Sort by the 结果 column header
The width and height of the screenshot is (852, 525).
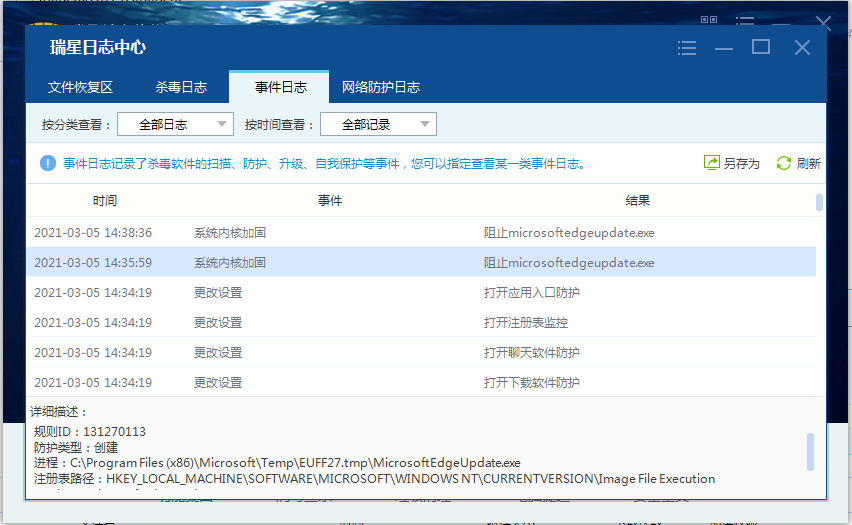pyautogui.click(x=637, y=201)
